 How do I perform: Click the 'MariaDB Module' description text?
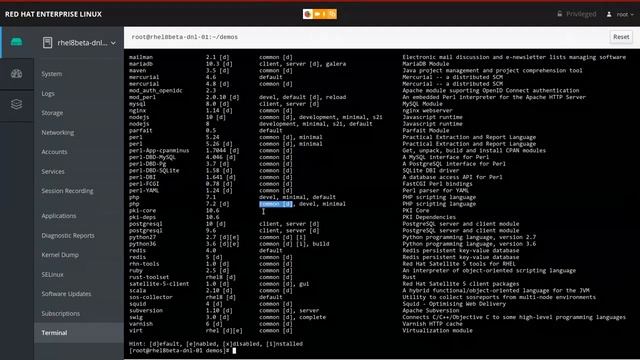426,64
